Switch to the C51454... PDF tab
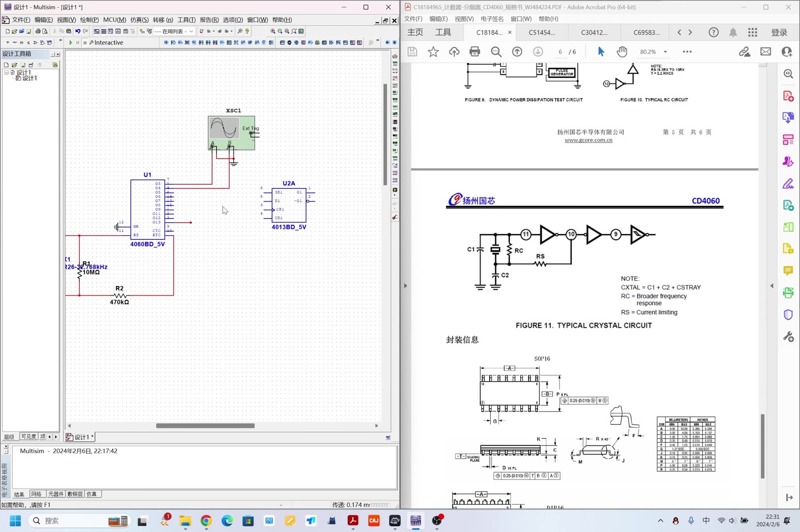 (542, 33)
